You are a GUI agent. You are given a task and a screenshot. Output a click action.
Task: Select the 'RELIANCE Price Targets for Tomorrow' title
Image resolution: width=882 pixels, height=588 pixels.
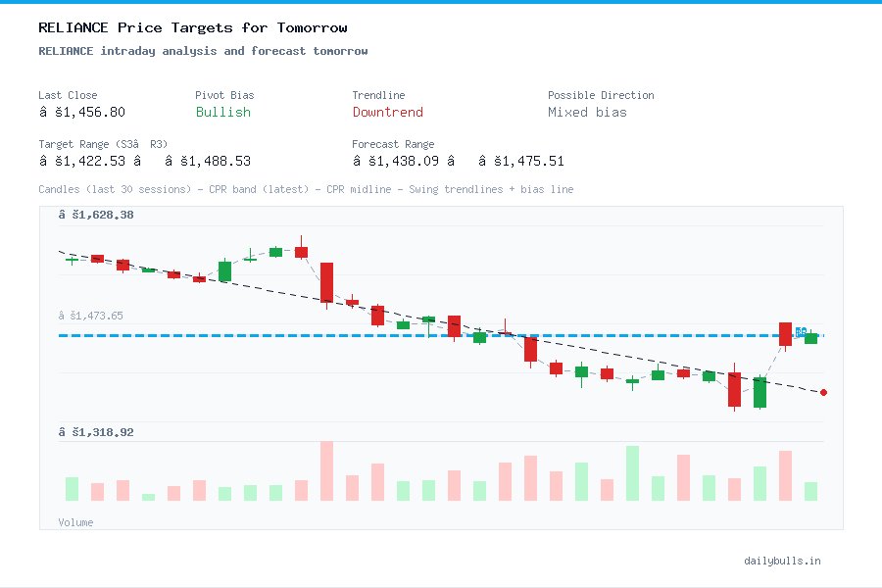[190, 27]
